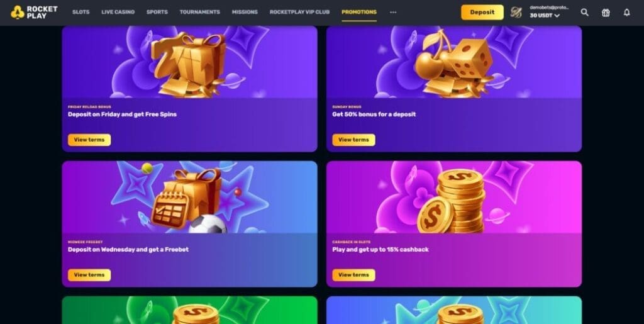The height and width of the screenshot is (324, 644).
Task: Go to the Slots menu item
Action: 81,13
